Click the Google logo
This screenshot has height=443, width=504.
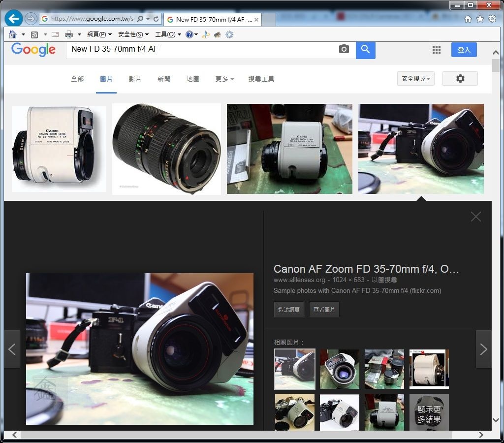(33, 50)
